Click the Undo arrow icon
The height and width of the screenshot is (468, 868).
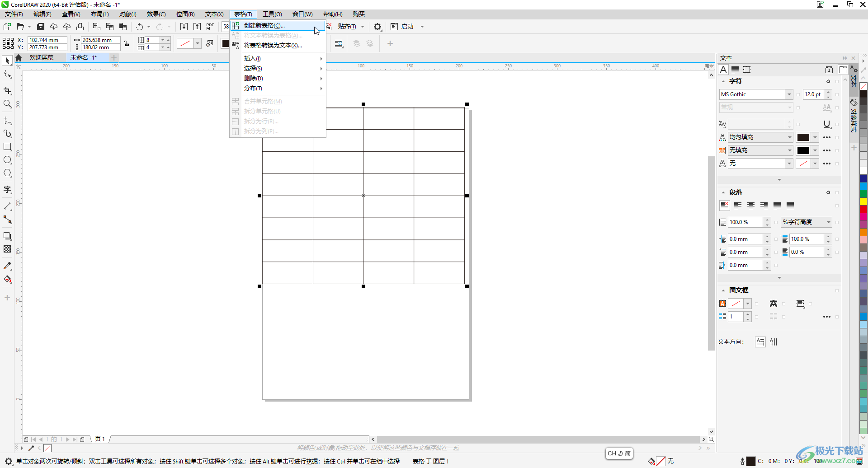140,27
